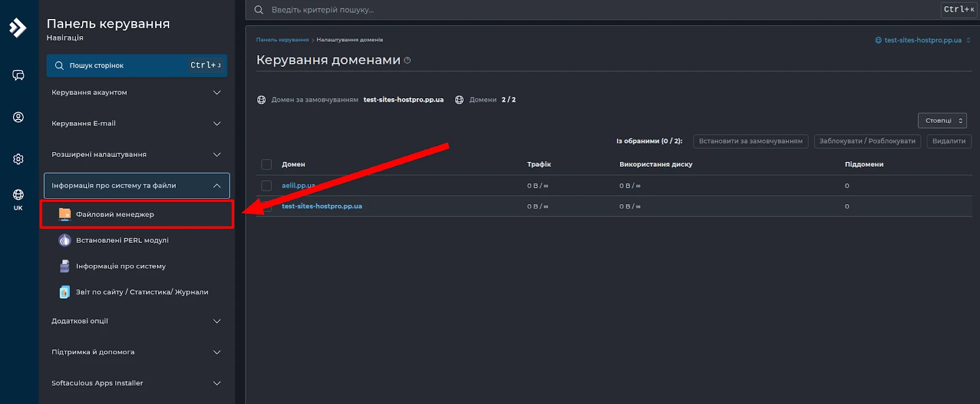Expand Керування акаунтом section
Viewport: 980px width, 404px height.
tap(137, 93)
